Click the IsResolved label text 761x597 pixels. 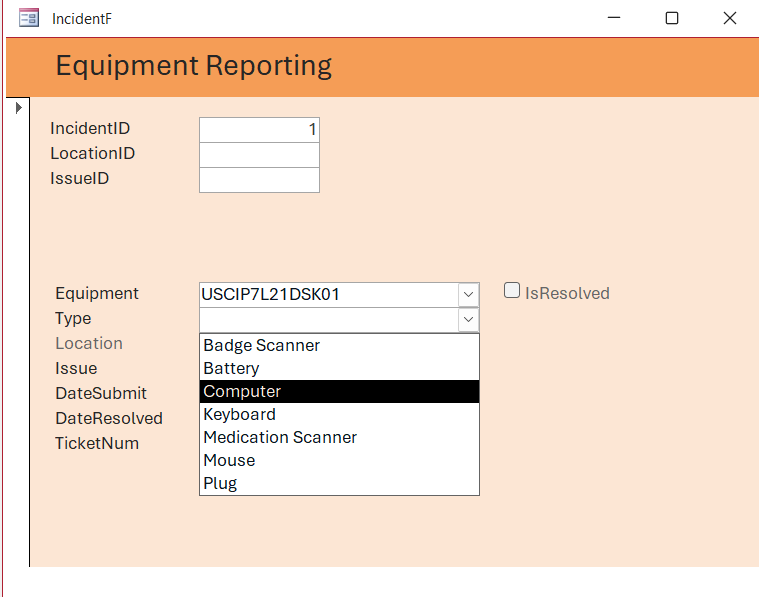567,293
